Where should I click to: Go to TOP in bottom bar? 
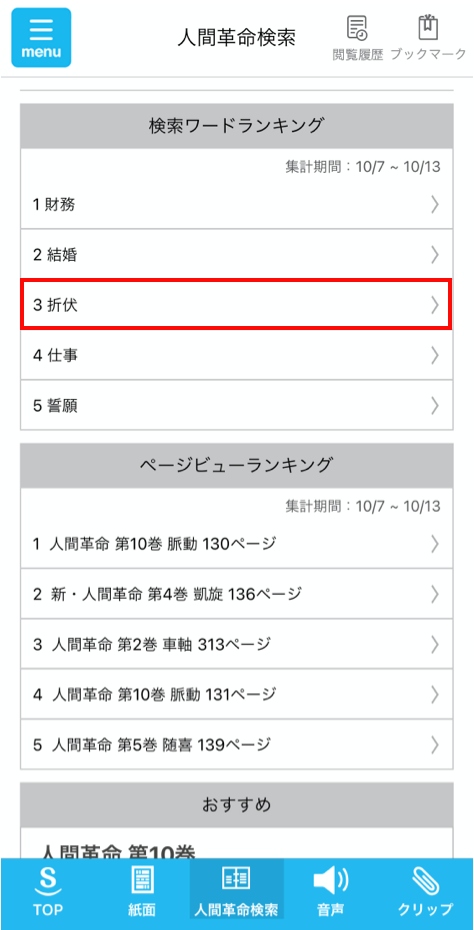coord(47,893)
